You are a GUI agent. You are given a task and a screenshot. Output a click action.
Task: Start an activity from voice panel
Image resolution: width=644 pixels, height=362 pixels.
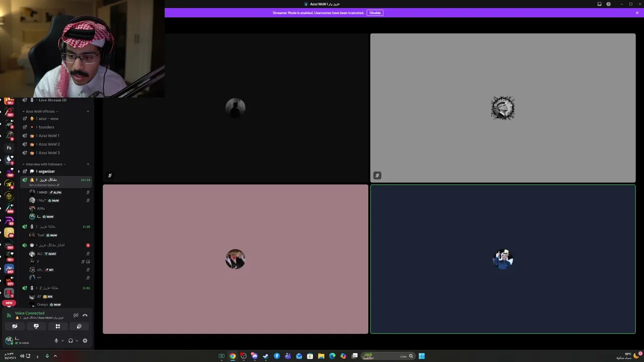tap(57, 326)
